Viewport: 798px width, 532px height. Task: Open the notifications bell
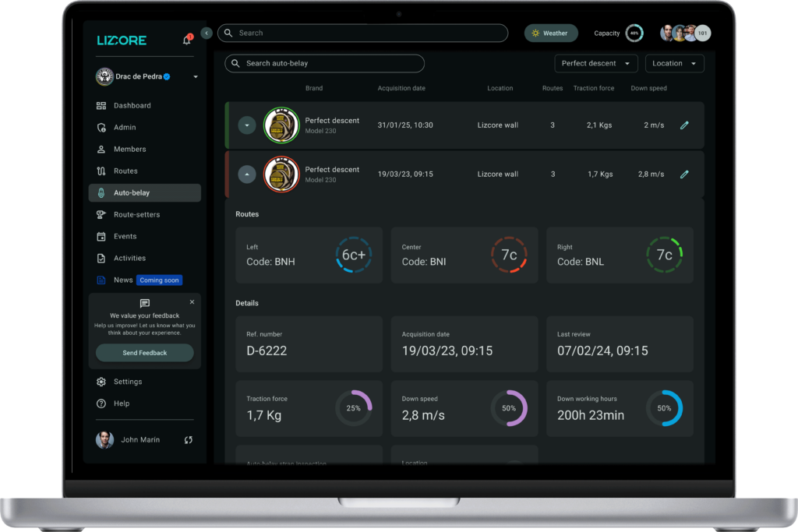187,40
